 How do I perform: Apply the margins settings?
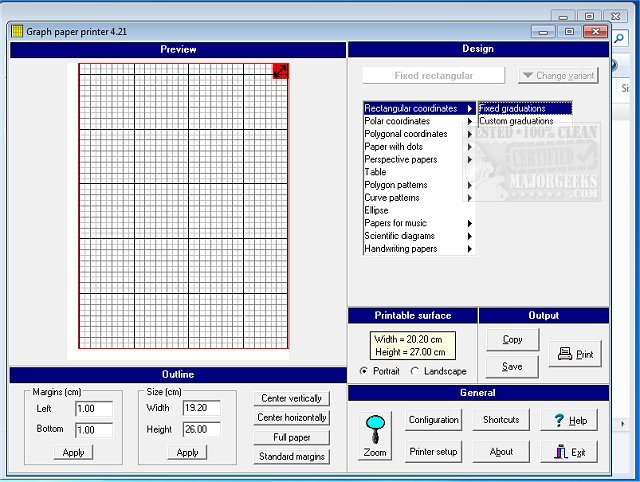pyautogui.click(x=73, y=452)
